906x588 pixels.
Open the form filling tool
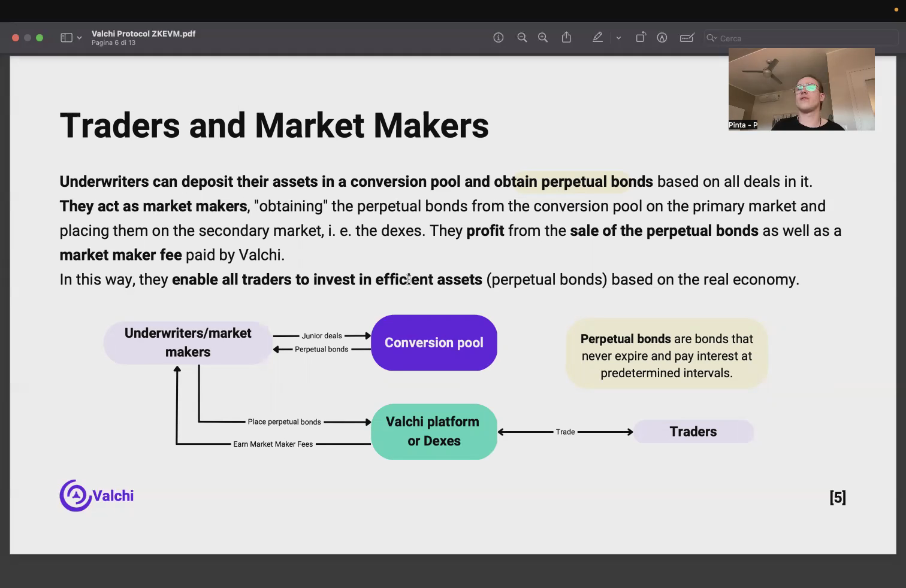687,38
